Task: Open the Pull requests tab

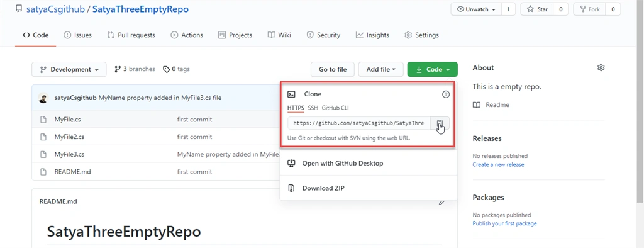Action: pos(131,35)
